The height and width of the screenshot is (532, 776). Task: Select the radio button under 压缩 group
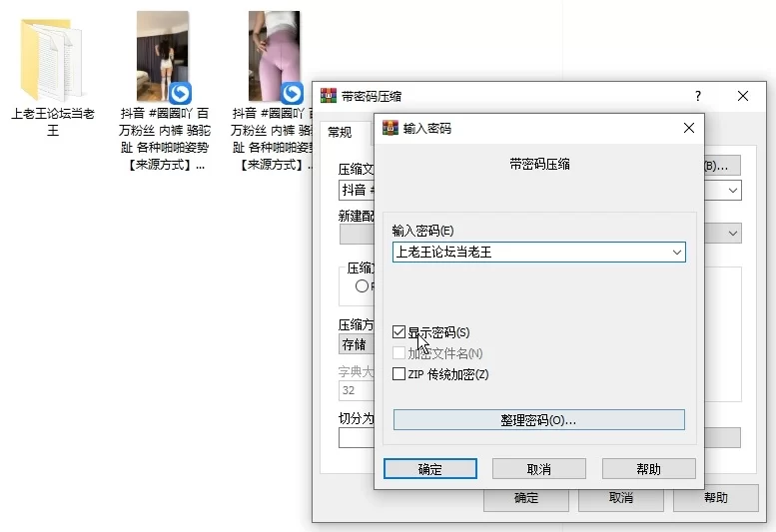pyautogui.click(x=362, y=286)
